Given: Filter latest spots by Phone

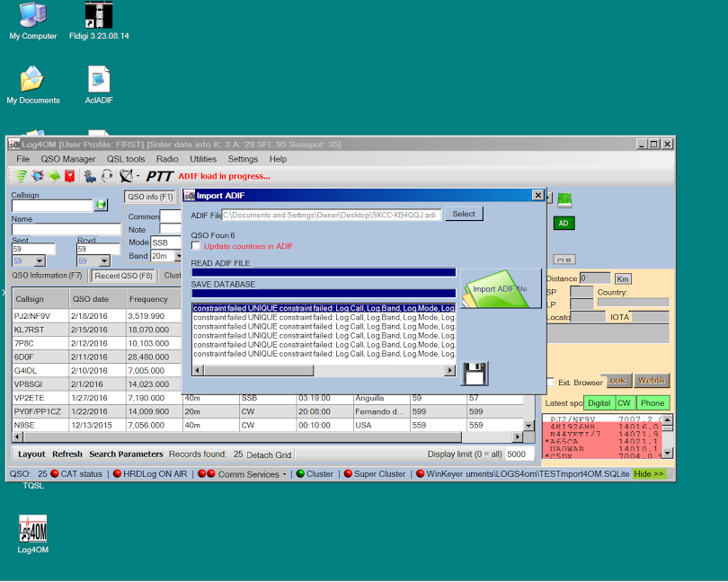Looking at the screenshot, I should pos(653,403).
